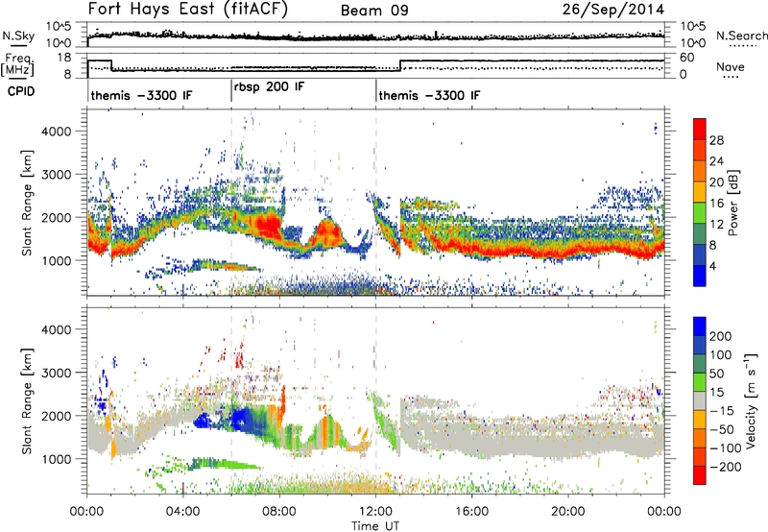Click the 'Fort Hays East (fitACF)' plot title
768x532 pixels.
(x=188, y=10)
